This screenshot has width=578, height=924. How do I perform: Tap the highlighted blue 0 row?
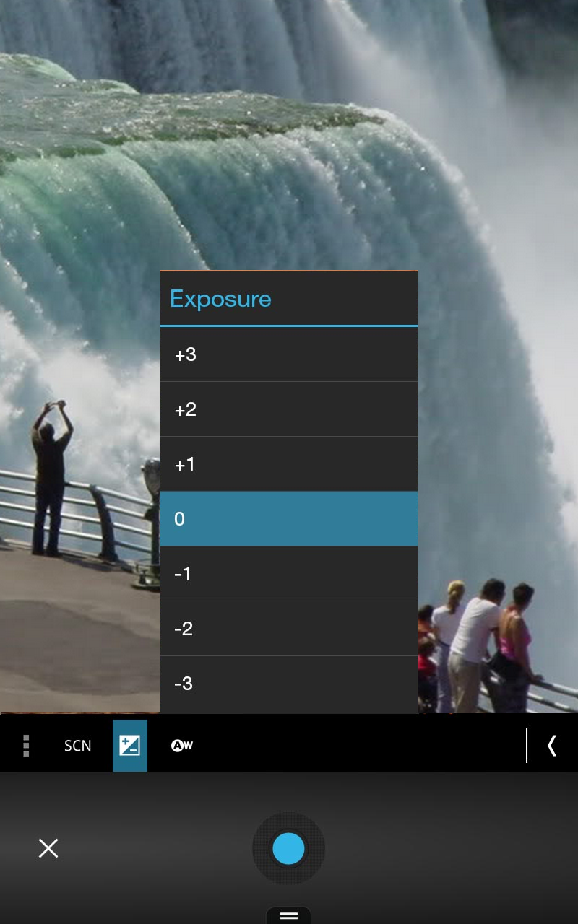[x=288, y=518]
